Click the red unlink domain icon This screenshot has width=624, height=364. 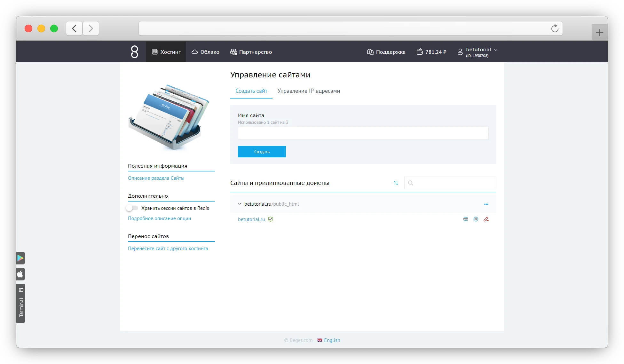pos(486,219)
